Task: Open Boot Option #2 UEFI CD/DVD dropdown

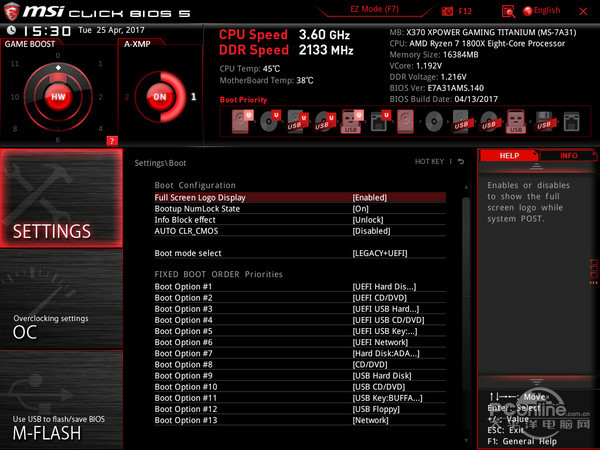Action: [x=380, y=298]
